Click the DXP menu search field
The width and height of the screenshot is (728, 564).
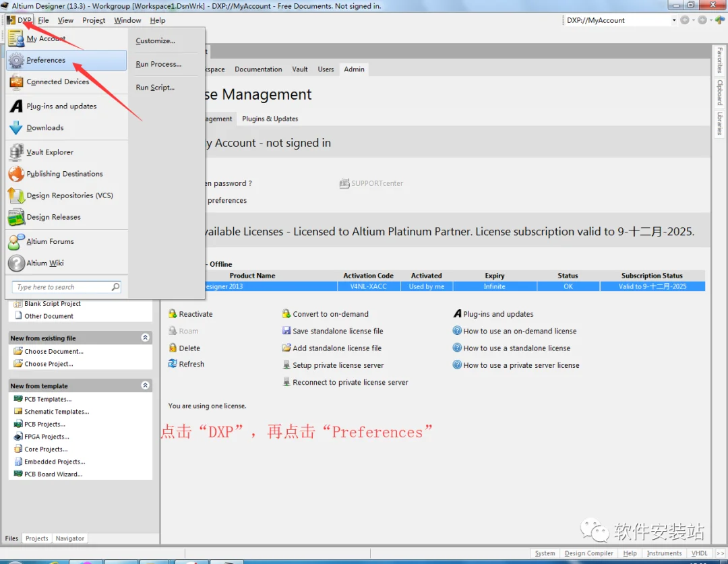65,287
